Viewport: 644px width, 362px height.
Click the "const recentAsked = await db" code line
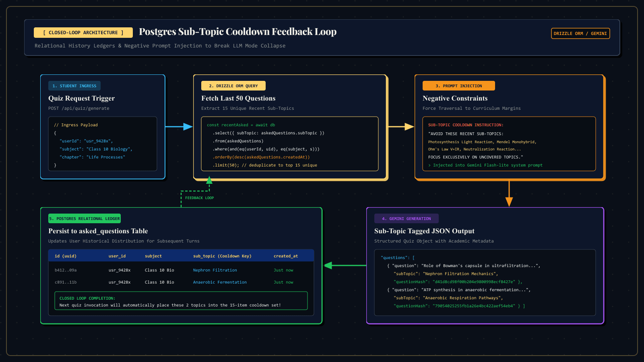[x=241, y=125]
